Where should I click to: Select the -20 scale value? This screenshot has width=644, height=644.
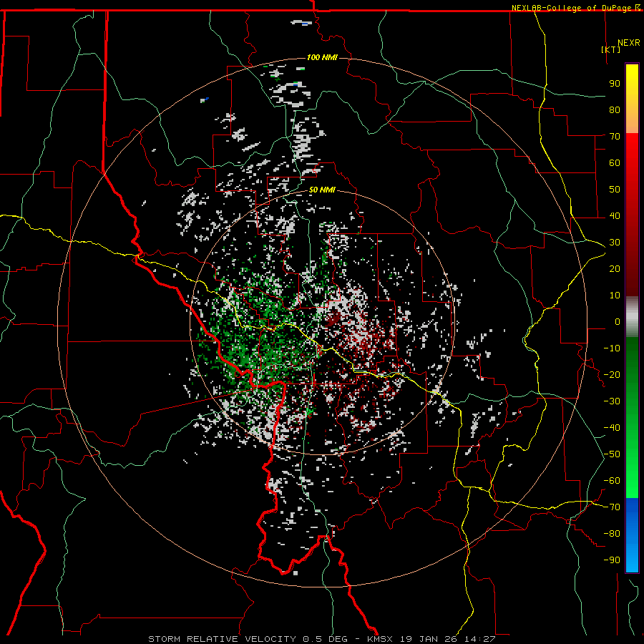pyautogui.click(x=612, y=374)
